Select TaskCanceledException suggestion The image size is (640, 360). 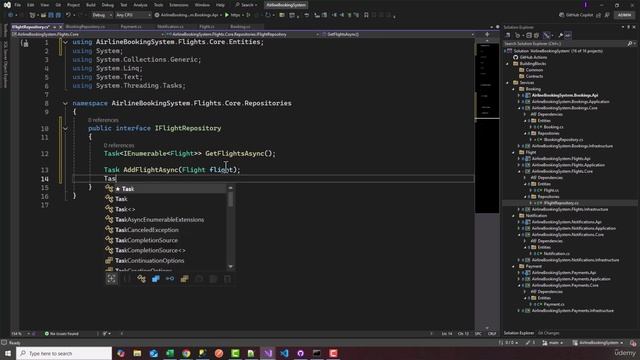[x=165, y=230]
